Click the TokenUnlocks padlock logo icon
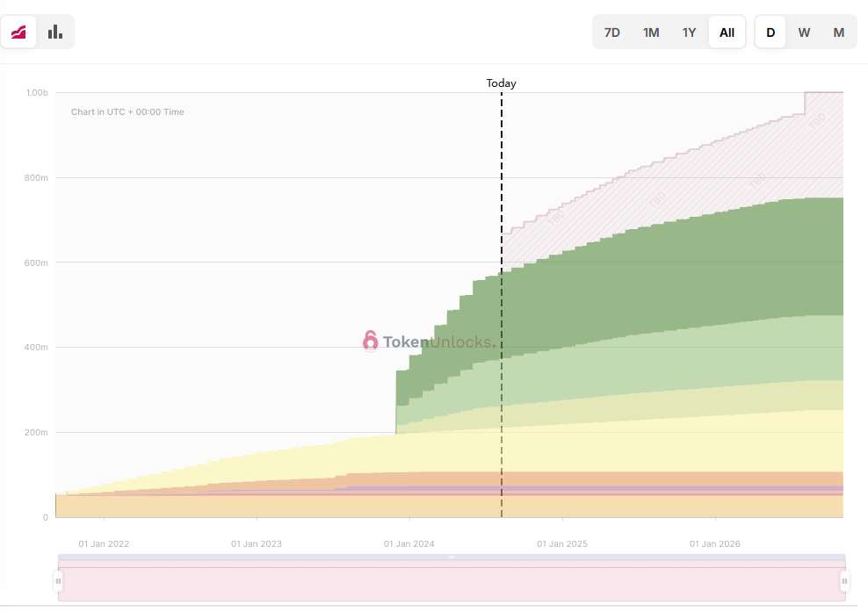Image resolution: width=868 pixels, height=611 pixels. coord(371,341)
